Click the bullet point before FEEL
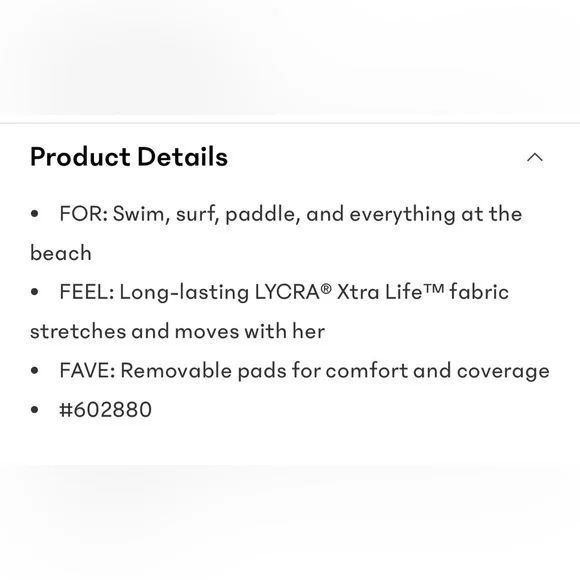Screen dimensions: 580x580 click(x=35, y=292)
